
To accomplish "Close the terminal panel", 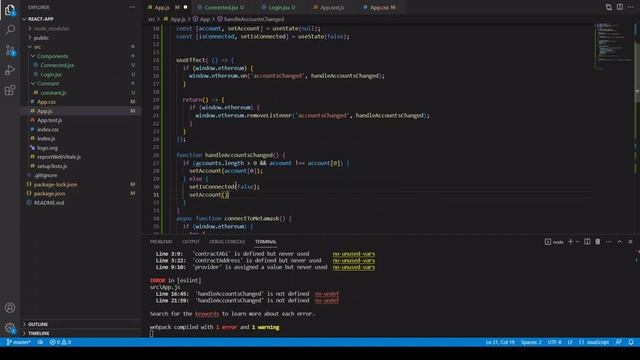I will click(x=630, y=242).
